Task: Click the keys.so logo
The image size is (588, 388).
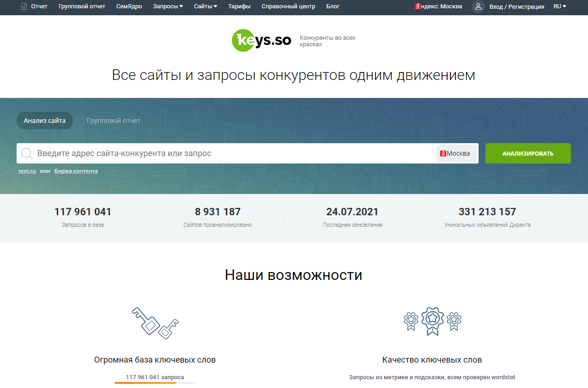Action: point(261,40)
